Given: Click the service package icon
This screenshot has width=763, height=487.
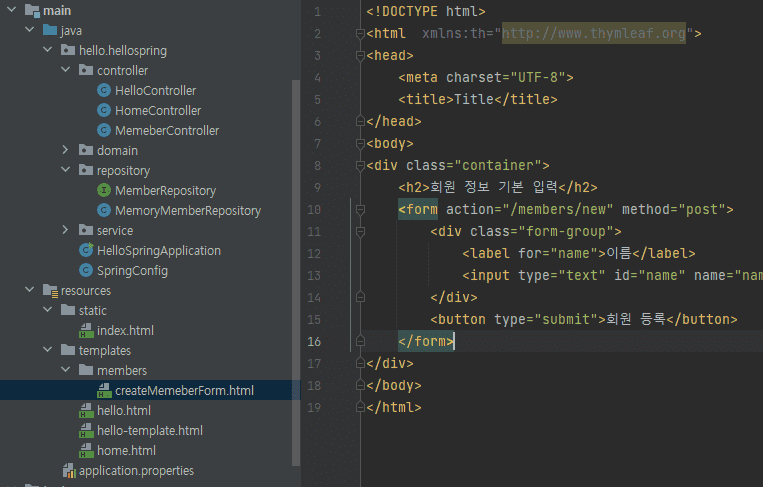Looking at the screenshot, I should click(x=86, y=230).
